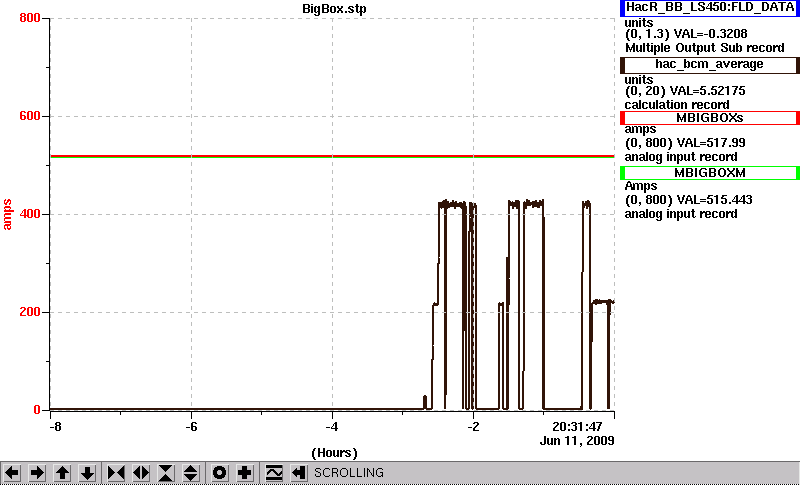
Task: Click the 200 tick on the y-axis
Action: (x=30, y=312)
